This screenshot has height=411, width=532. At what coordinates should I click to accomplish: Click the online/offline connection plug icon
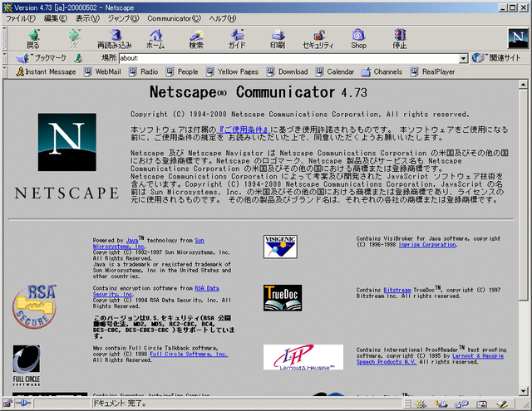(x=23, y=404)
